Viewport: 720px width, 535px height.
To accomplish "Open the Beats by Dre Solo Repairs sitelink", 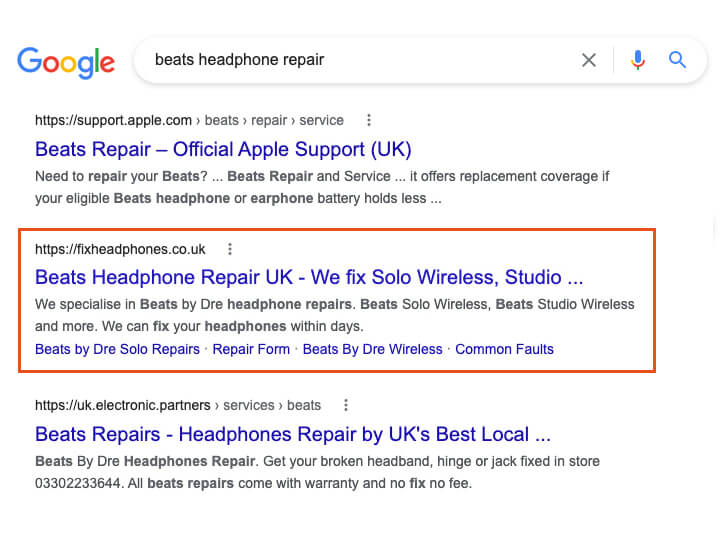I will tap(118, 349).
